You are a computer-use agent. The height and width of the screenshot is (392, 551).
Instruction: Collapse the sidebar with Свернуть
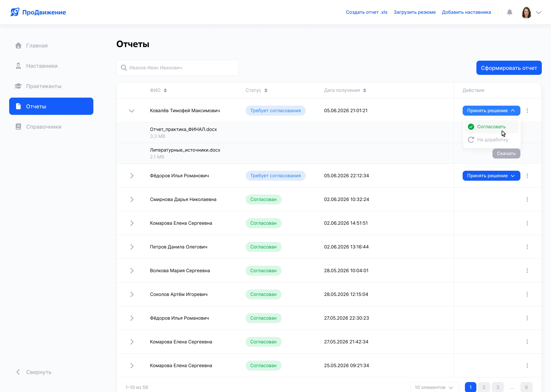coord(34,372)
